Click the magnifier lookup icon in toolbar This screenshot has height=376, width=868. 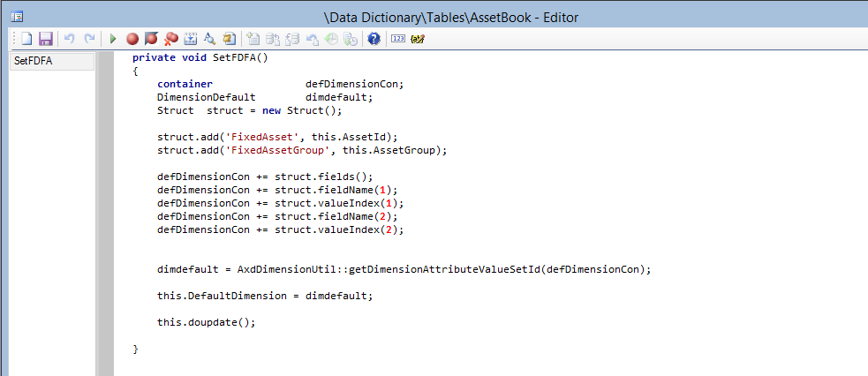pos(210,39)
